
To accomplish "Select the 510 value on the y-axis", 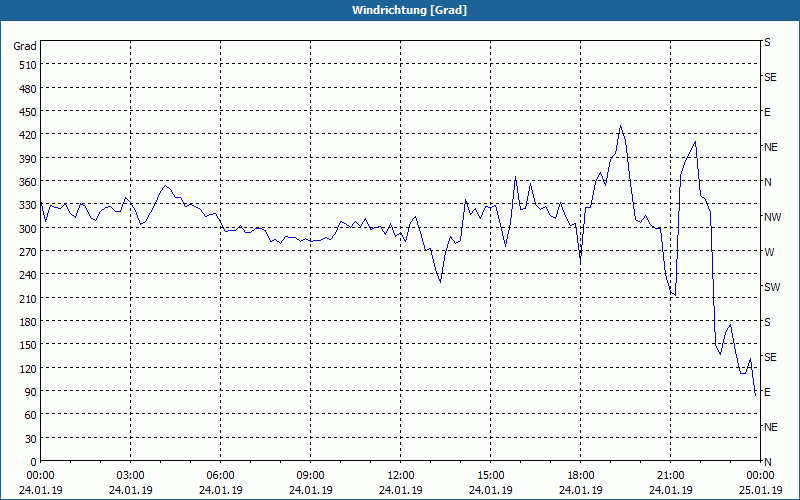I will 28,65.
